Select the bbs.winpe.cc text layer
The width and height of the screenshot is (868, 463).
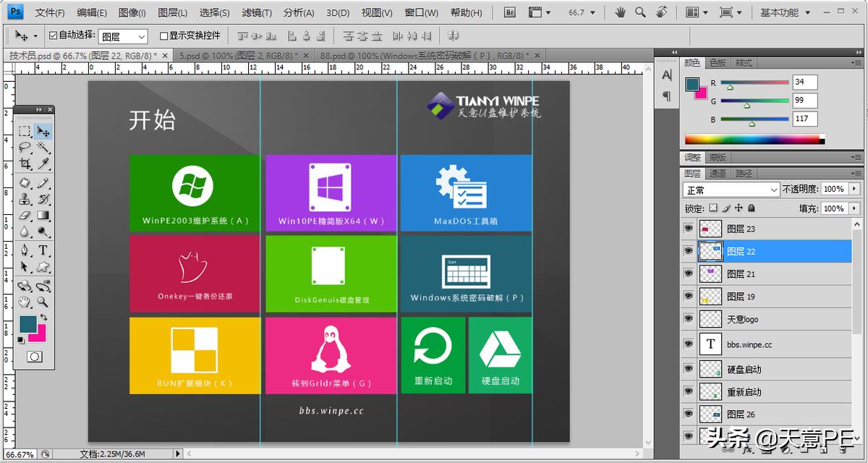(x=749, y=344)
